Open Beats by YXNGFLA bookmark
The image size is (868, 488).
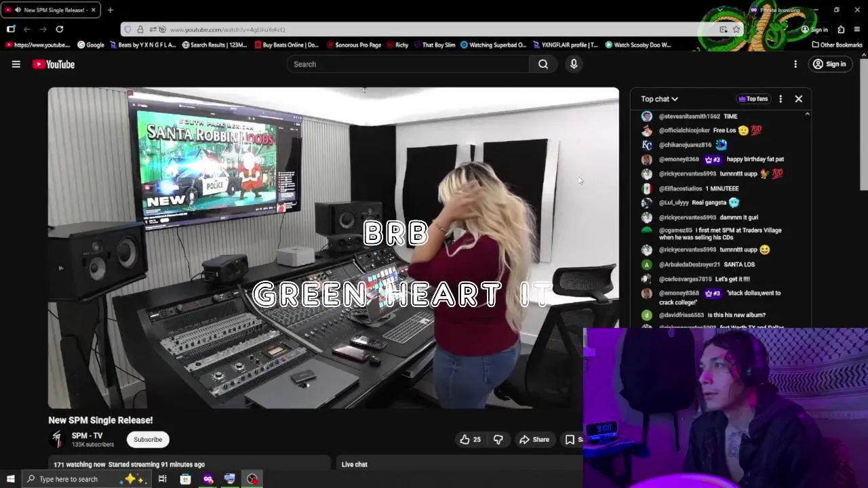[x=142, y=45]
